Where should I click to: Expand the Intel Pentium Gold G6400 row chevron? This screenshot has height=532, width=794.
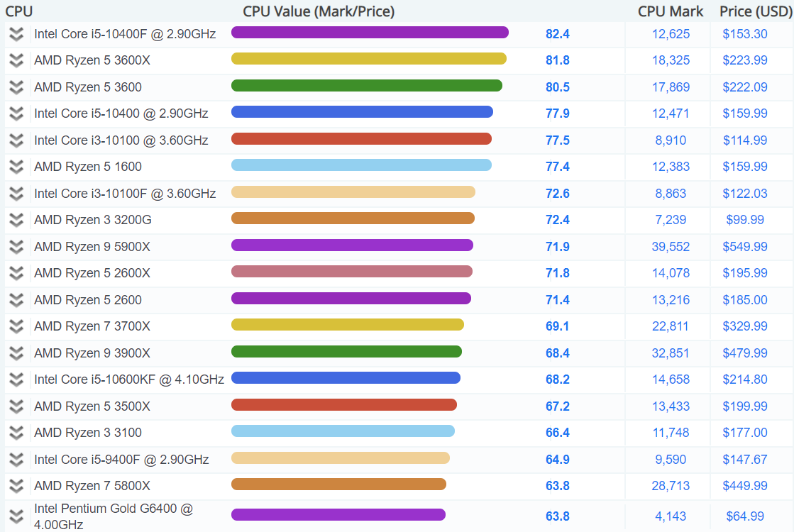point(16,516)
